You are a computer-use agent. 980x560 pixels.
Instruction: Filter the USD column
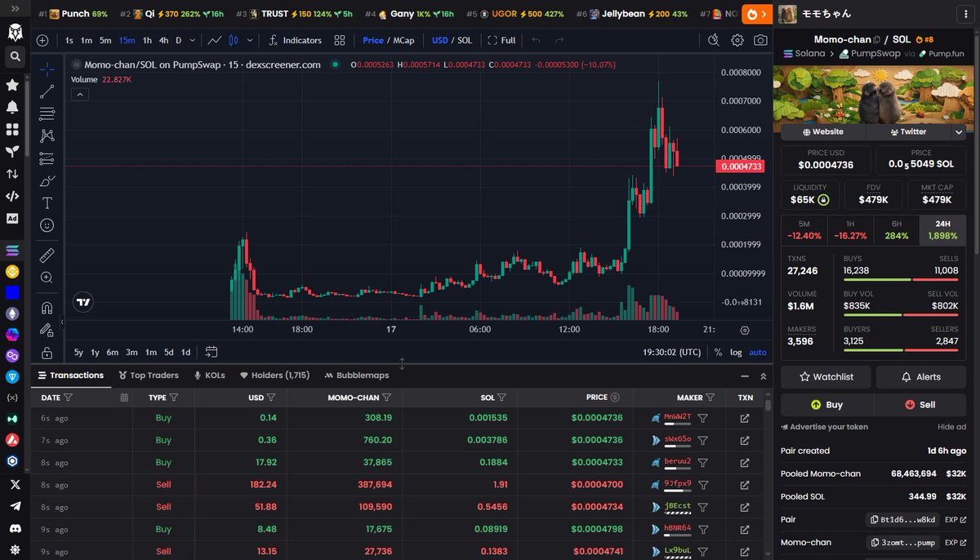click(x=271, y=398)
